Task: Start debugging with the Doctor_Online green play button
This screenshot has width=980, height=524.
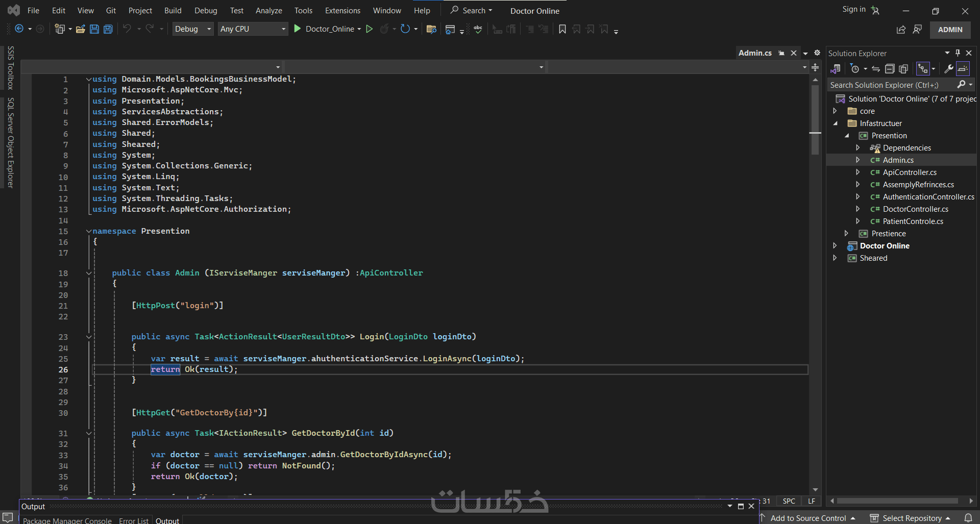Action: [298, 29]
